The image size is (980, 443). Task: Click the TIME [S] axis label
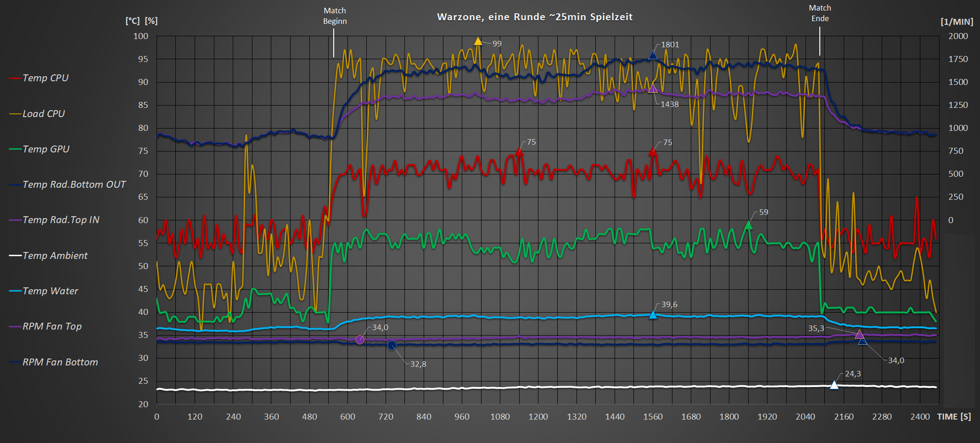(x=954, y=416)
